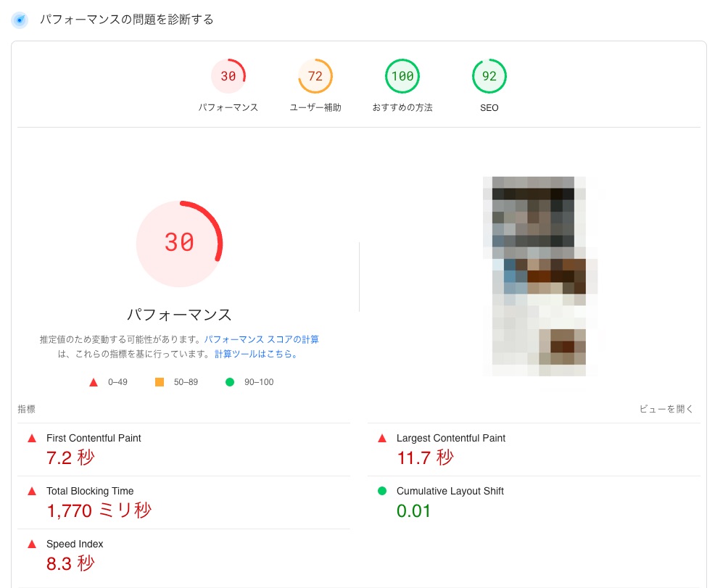Click the red triangle beside Total Blocking Time
This screenshot has height=588, width=715.
[32, 492]
